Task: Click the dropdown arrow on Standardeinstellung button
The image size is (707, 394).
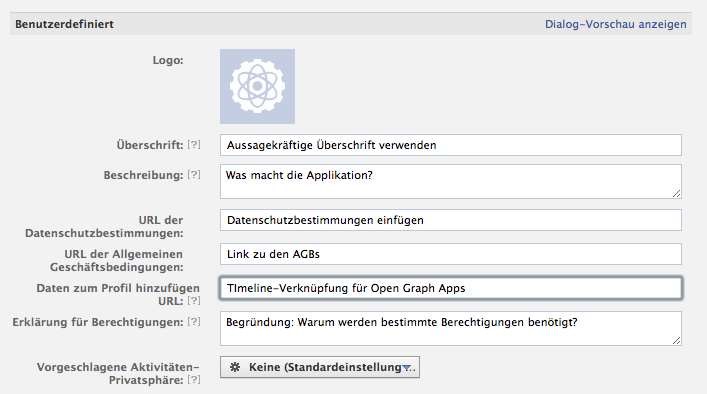Action: [407, 368]
